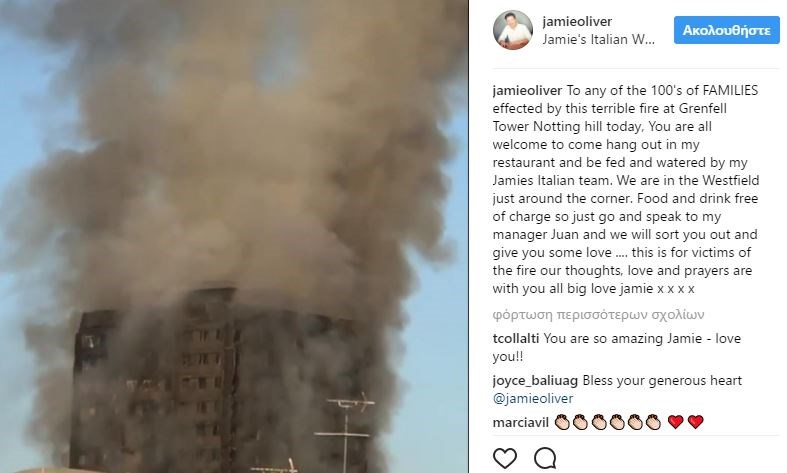Open Jamie's Italian location link

[x=598, y=39]
